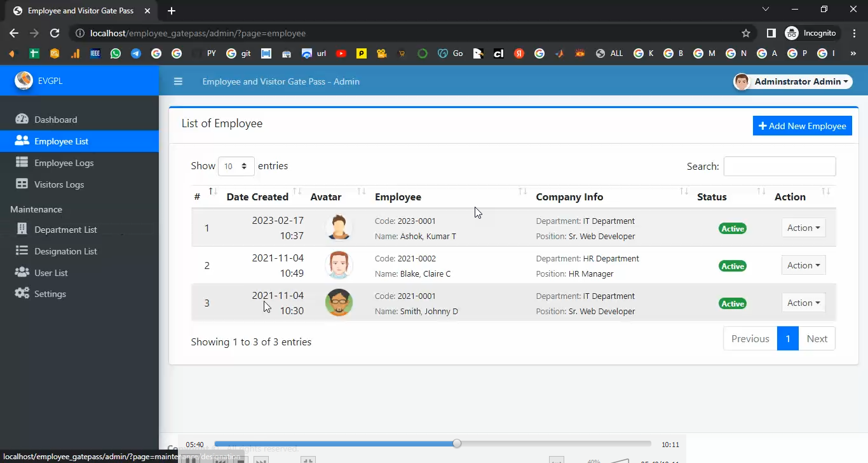The image size is (868, 463).
Task: Click the Add New Employee button
Action: pos(802,126)
